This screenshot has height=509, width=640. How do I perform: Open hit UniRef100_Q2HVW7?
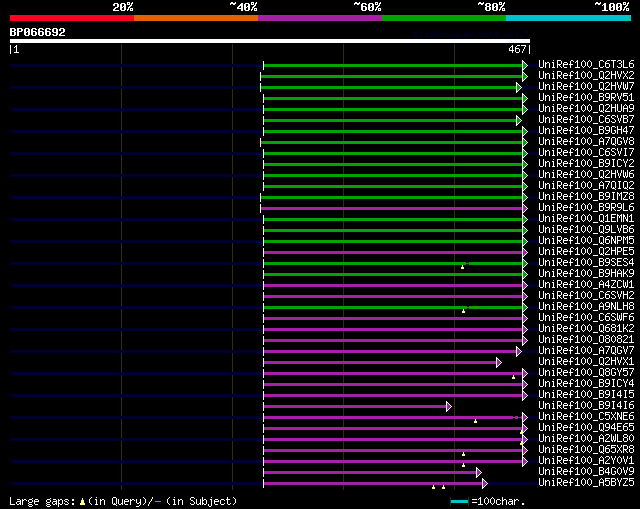click(586, 87)
